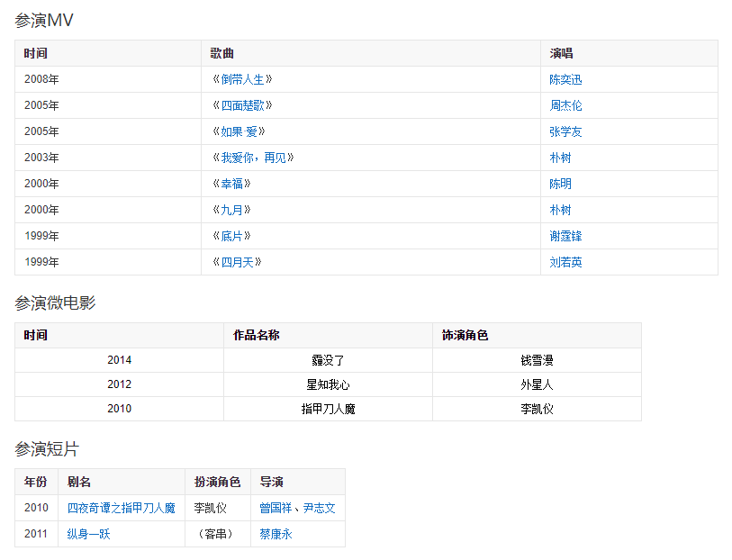Click the singer link 刘若英
732x560 pixels.
[x=565, y=262]
